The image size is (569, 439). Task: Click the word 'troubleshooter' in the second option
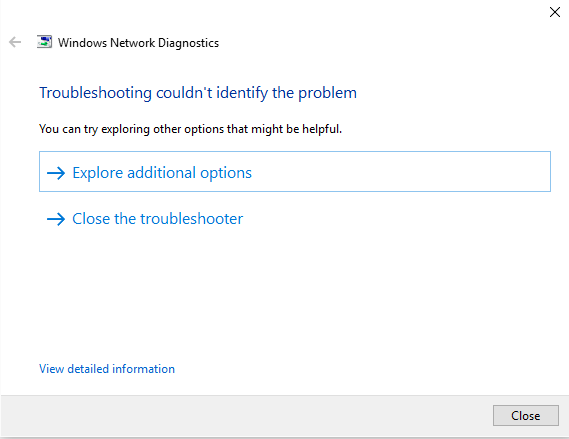click(x=192, y=219)
